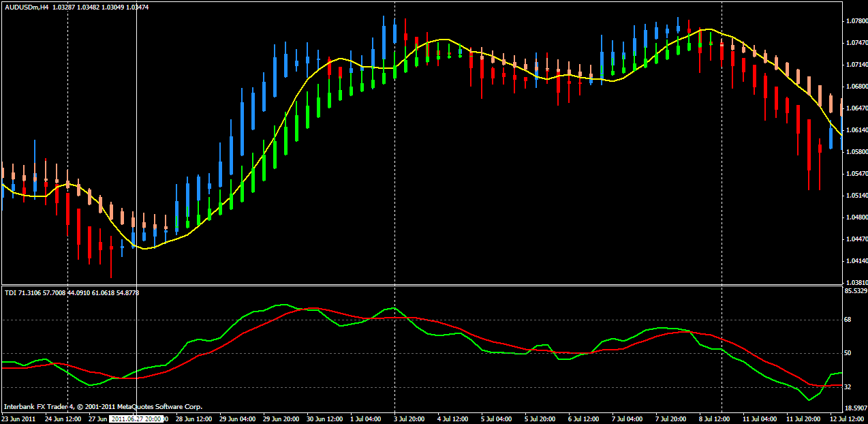This screenshot has height=424, width=868.
Task: Click the 32 level label in TDI scale
Action: pyautogui.click(x=849, y=387)
